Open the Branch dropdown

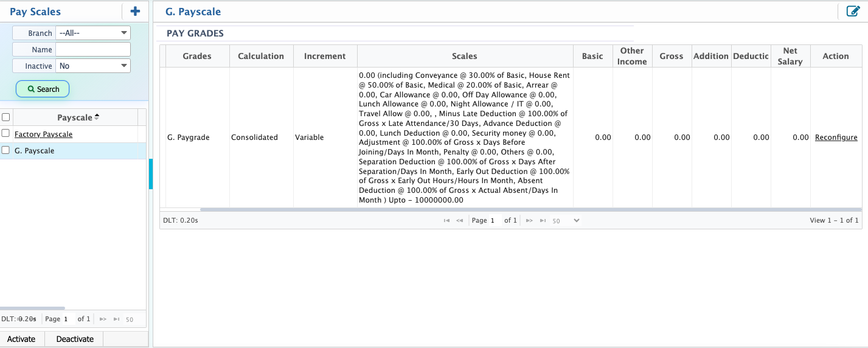(x=93, y=33)
